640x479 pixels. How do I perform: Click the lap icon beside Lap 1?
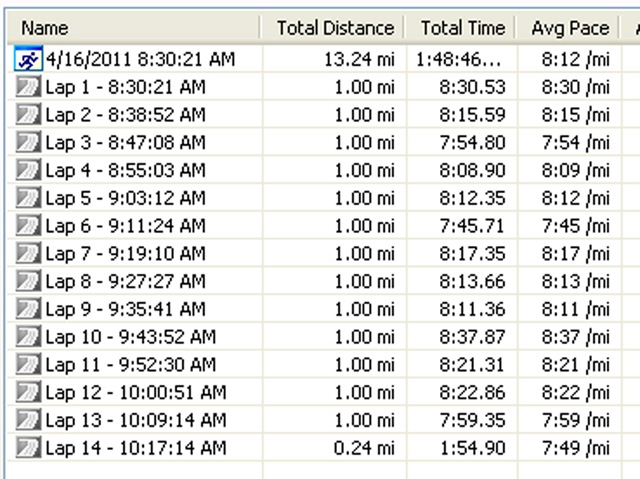coord(28,87)
